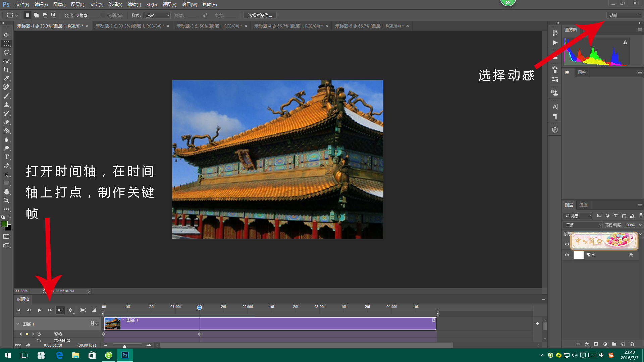Select the Crop tool
The width and height of the screenshot is (644, 362).
pyautogui.click(x=6, y=70)
